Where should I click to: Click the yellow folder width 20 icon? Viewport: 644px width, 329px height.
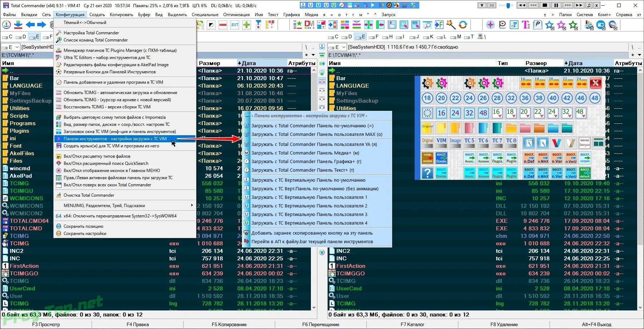click(553, 83)
